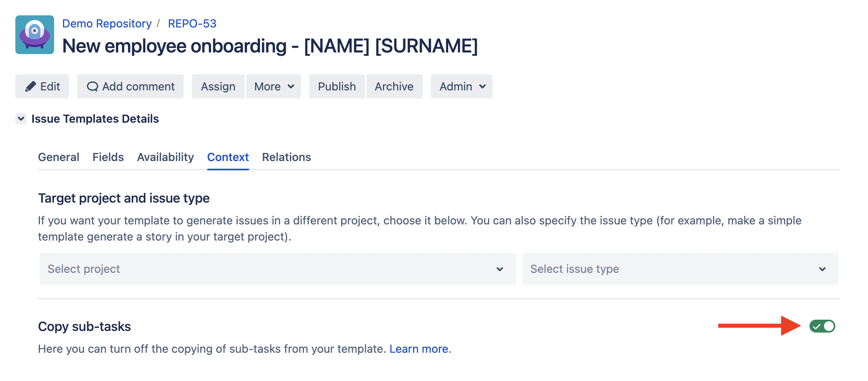The width and height of the screenshot is (868, 381).
Task: Switch to the Relations tab
Action: click(287, 157)
